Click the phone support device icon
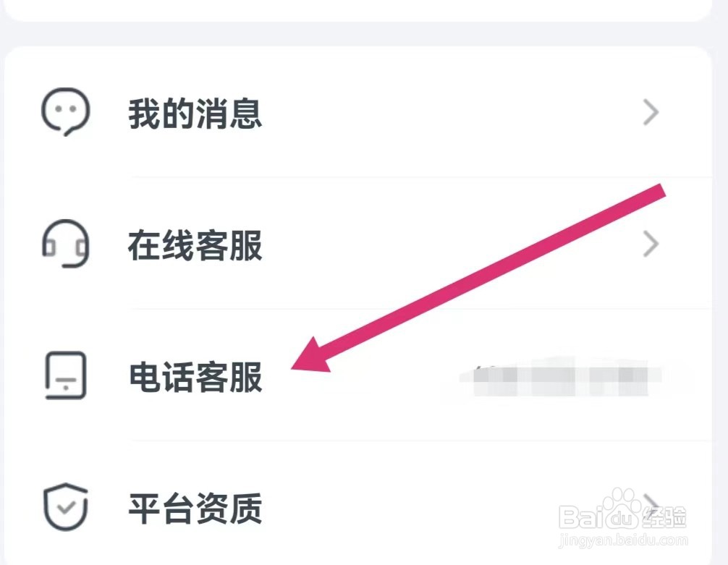The image size is (728, 565). pos(65,376)
